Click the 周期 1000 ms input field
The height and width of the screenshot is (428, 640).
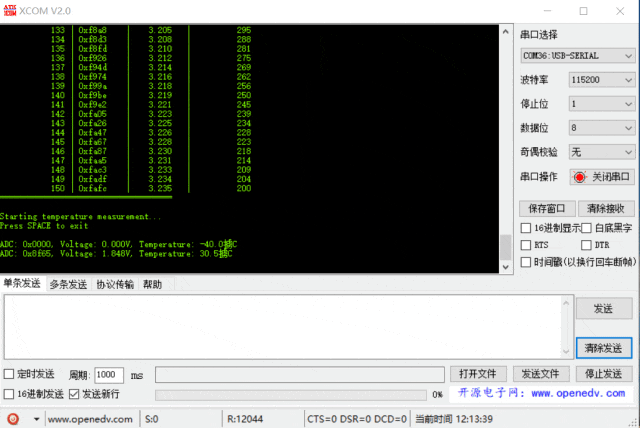coord(109,375)
